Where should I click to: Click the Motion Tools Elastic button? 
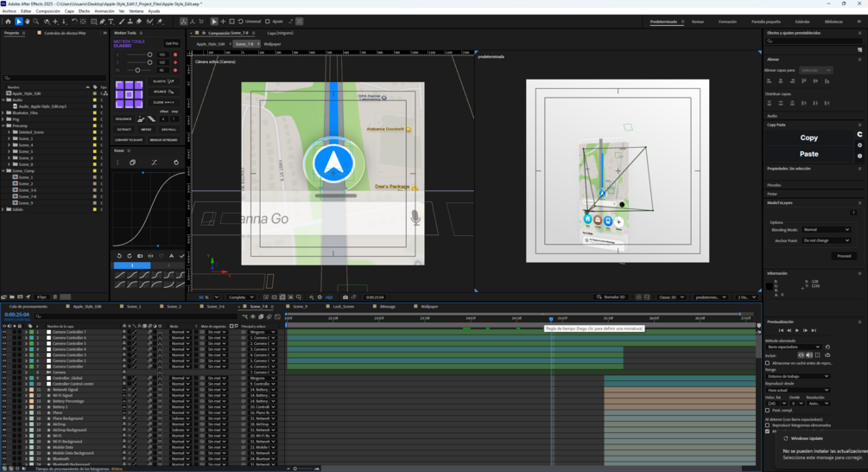coord(164,81)
